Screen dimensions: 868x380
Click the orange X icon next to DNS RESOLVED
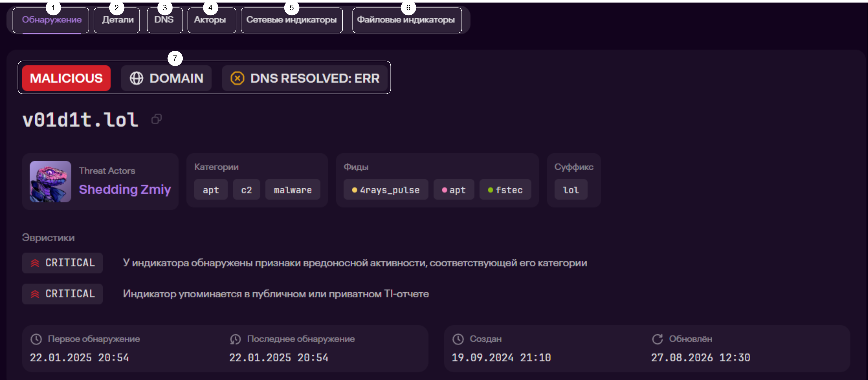(x=237, y=79)
